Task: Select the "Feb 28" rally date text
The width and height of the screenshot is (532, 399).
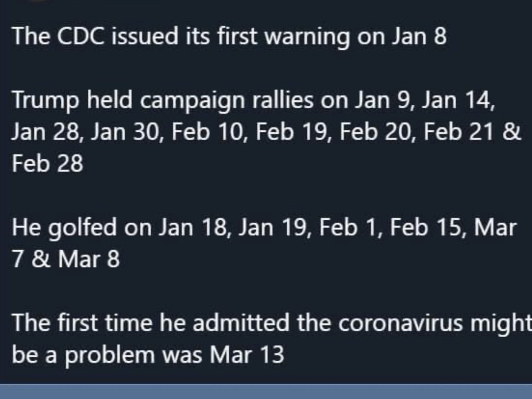Action: click(47, 164)
